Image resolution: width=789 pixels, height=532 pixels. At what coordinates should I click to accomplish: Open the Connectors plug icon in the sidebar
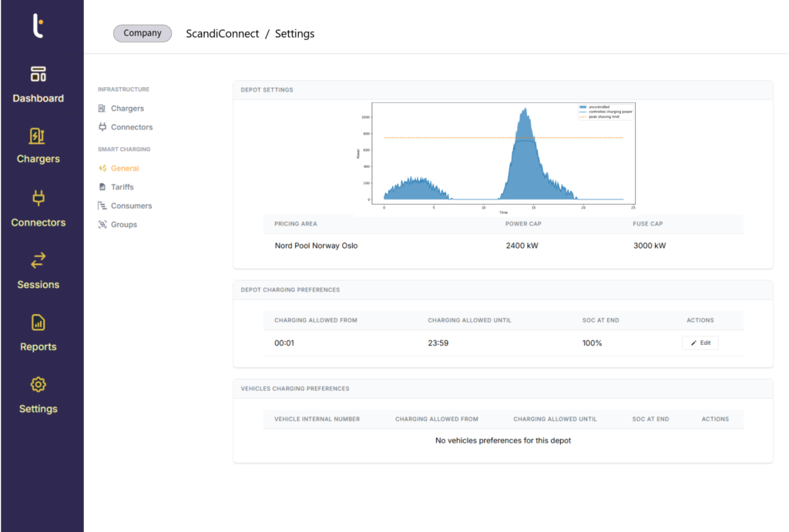(38, 199)
